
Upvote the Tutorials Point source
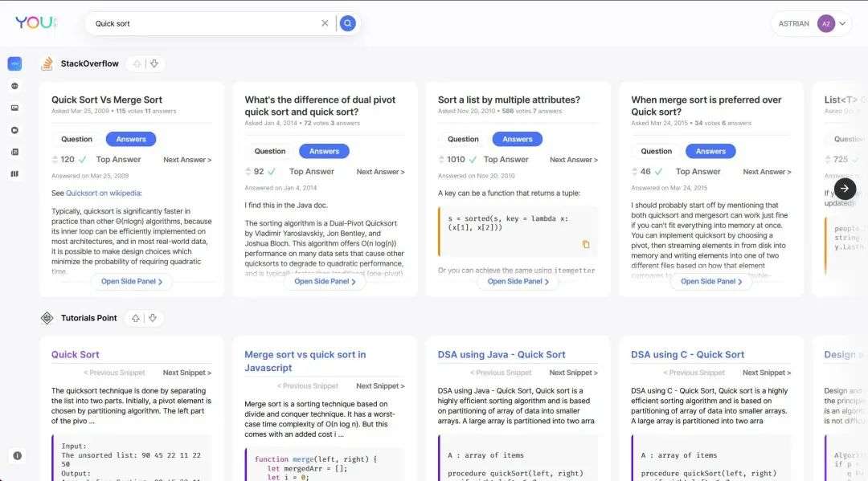135,318
